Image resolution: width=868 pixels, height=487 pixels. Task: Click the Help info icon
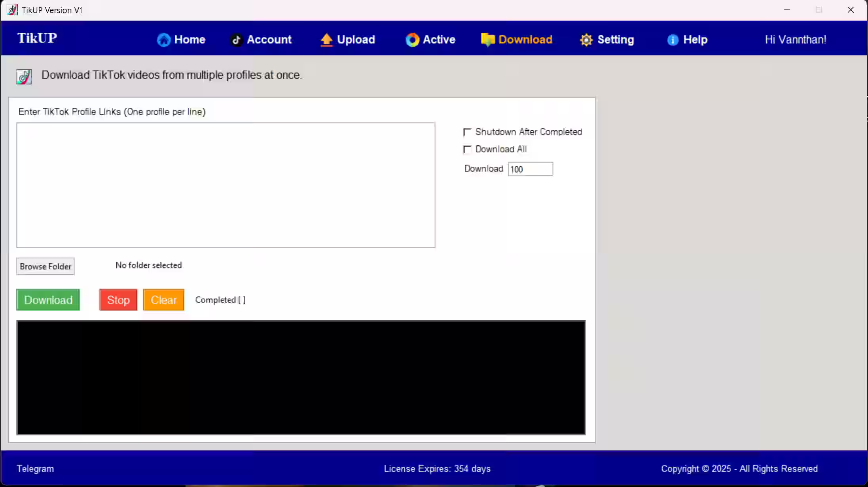673,40
